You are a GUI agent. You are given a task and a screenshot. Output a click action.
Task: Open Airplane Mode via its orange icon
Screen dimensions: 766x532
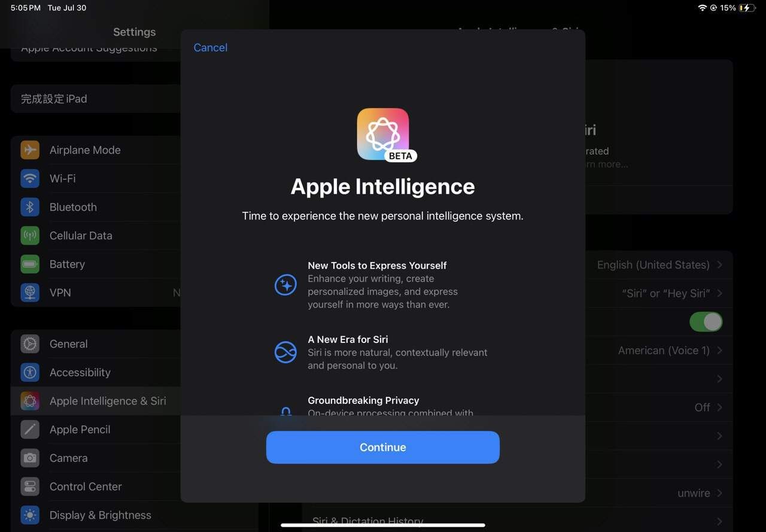point(30,150)
